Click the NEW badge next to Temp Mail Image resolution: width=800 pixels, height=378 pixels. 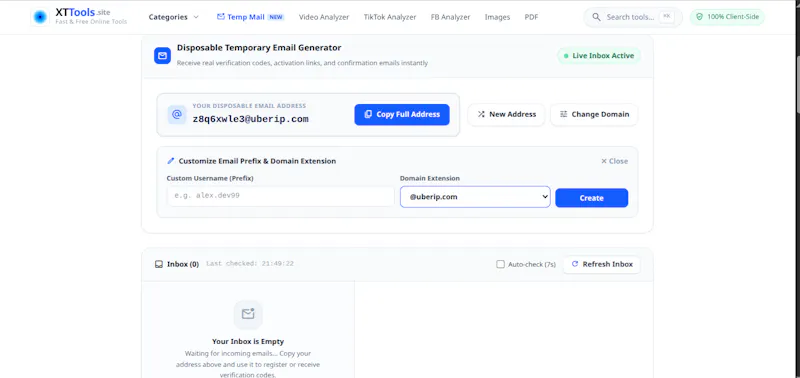tap(276, 17)
